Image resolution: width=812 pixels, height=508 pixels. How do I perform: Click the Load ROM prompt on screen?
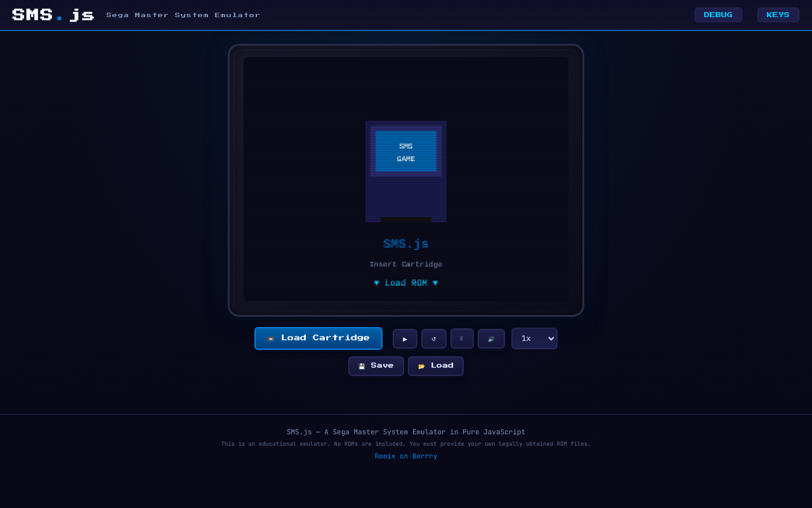[406, 283]
